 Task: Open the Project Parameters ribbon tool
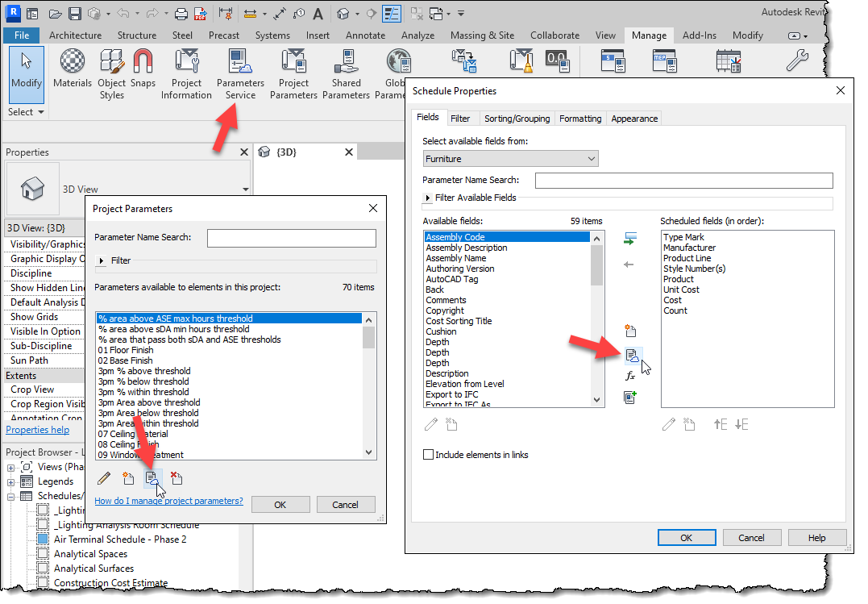coord(293,73)
